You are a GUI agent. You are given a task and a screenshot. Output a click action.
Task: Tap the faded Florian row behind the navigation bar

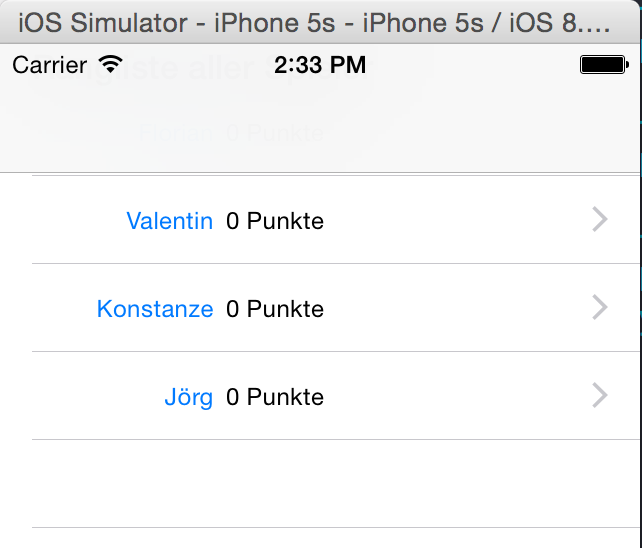tap(231, 133)
